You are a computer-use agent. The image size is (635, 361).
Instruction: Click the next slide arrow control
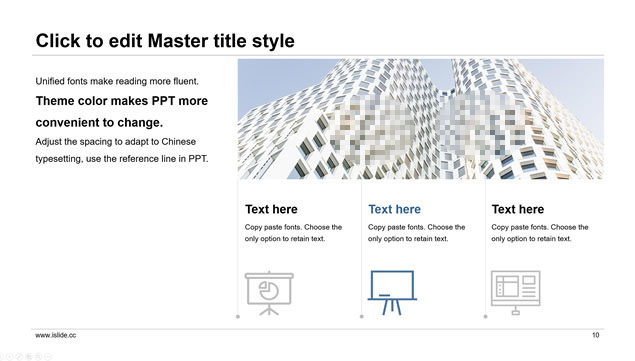point(9,357)
